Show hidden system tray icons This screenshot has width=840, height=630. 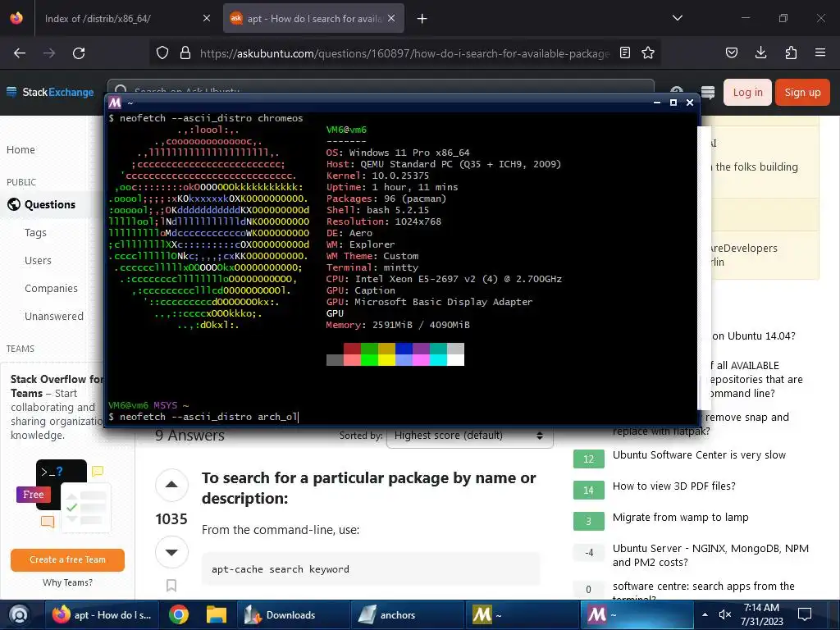coord(705,615)
